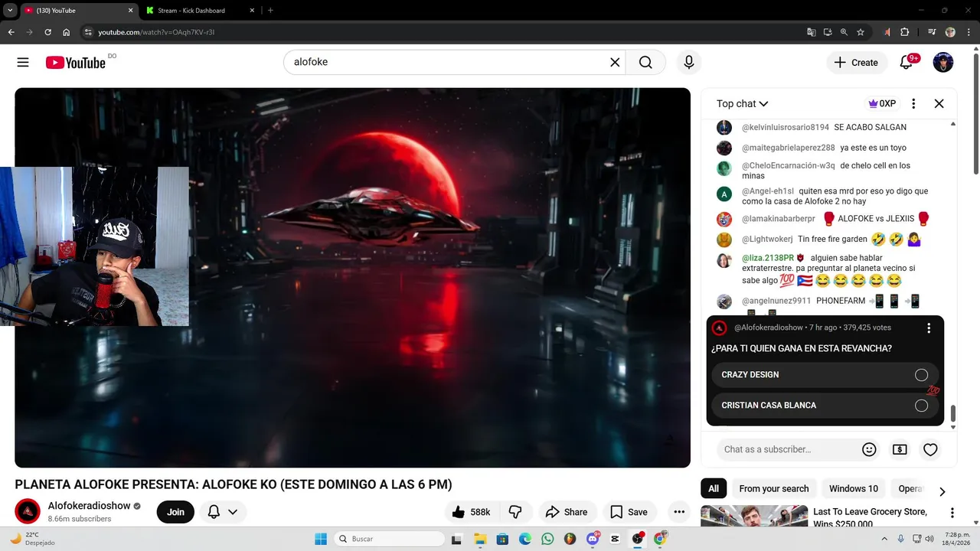Open File Explorer from the taskbar
The width and height of the screenshot is (980, 551).
[x=480, y=539]
